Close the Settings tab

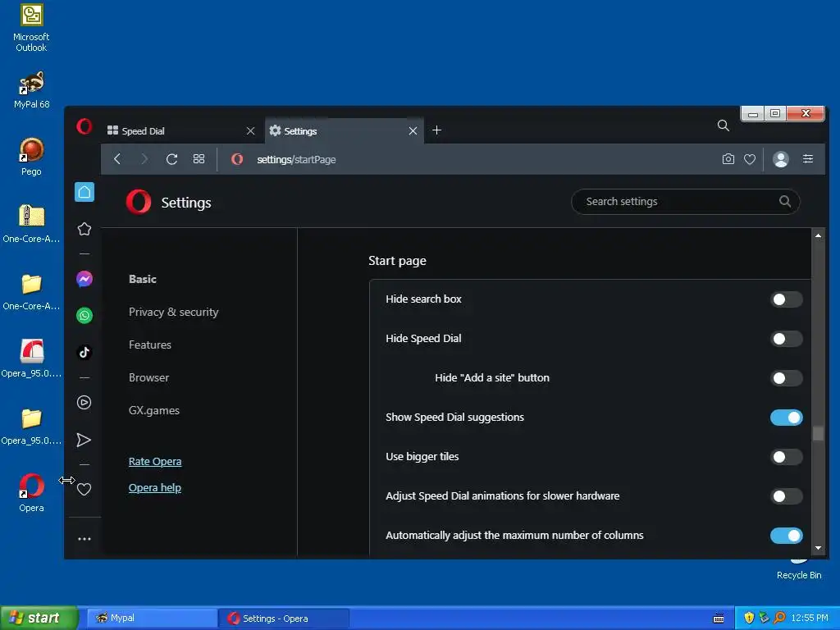(x=413, y=130)
